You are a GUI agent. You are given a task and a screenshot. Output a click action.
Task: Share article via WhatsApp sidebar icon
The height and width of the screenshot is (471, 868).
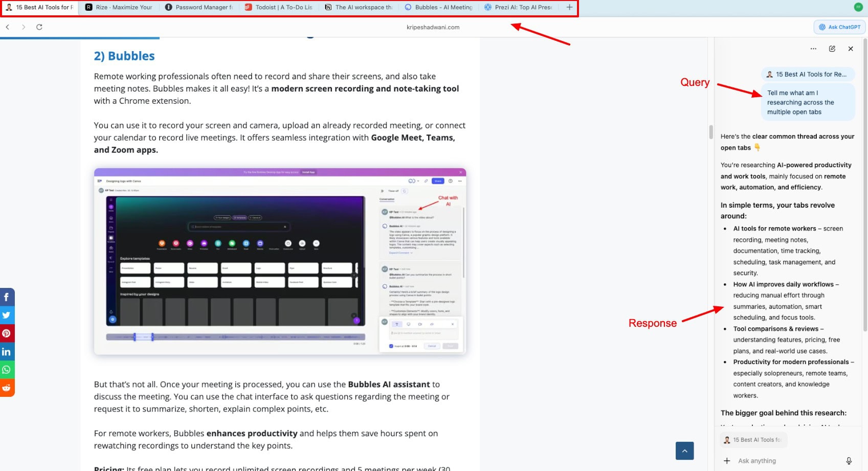[x=7, y=370]
